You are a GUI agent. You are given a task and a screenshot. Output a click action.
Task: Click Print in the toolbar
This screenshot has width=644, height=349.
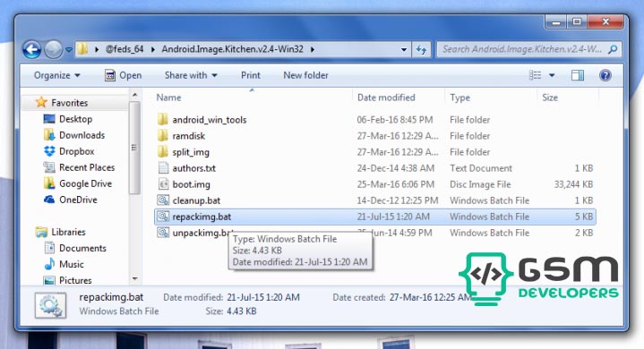251,75
